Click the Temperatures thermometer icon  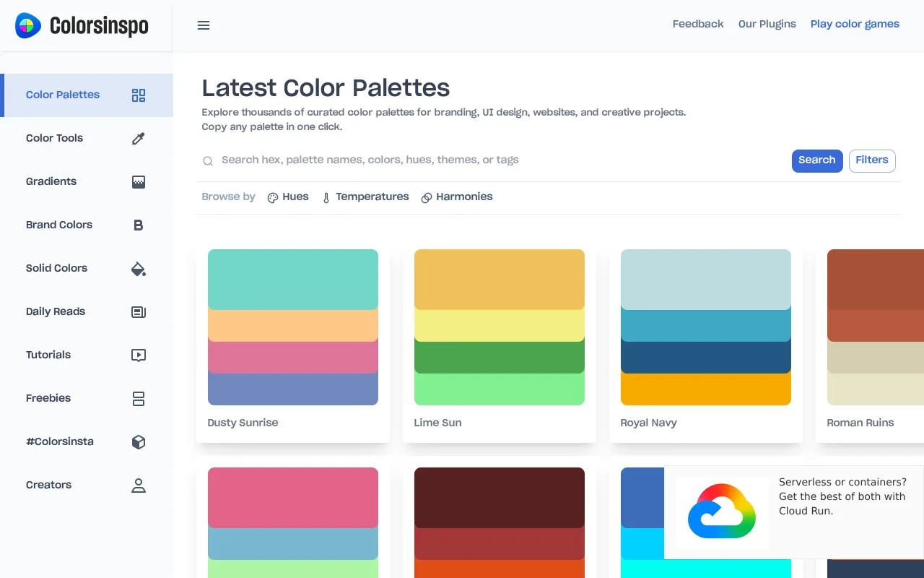coord(326,198)
